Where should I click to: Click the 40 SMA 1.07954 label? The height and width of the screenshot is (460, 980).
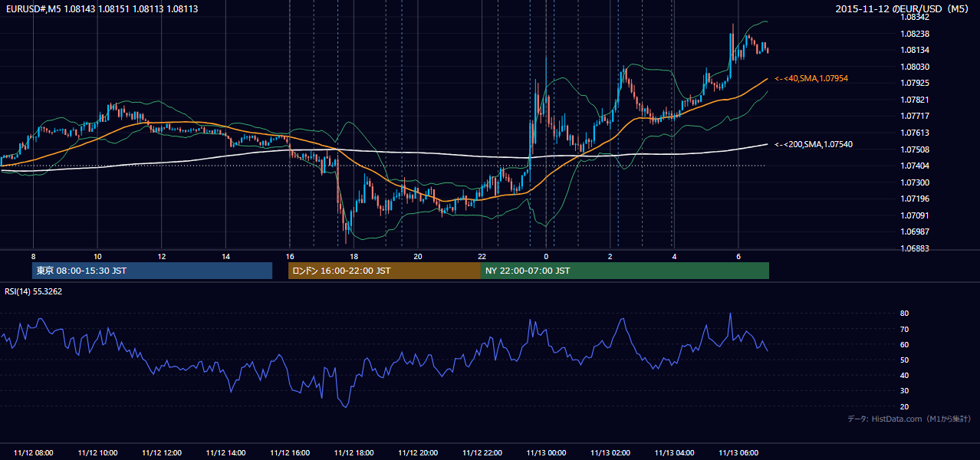point(811,78)
